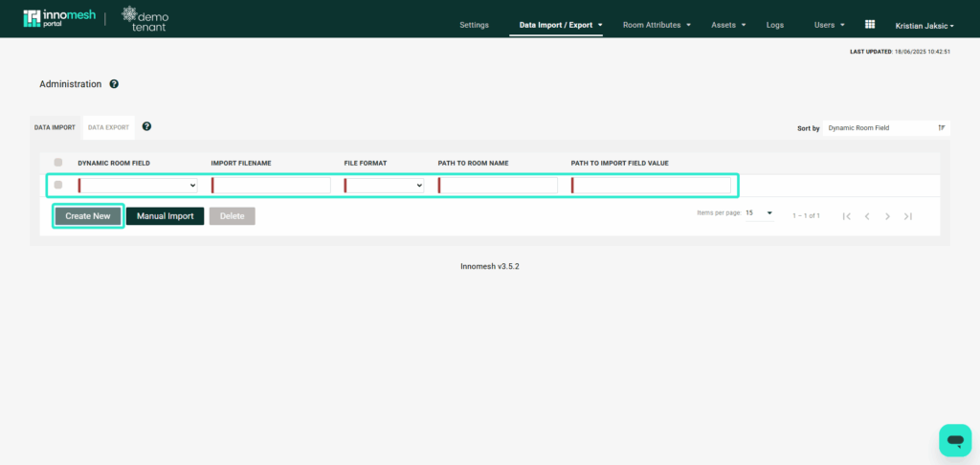Click the Administration heading text
Image resolution: width=980 pixels, height=465 pixels.
point(70,84)
